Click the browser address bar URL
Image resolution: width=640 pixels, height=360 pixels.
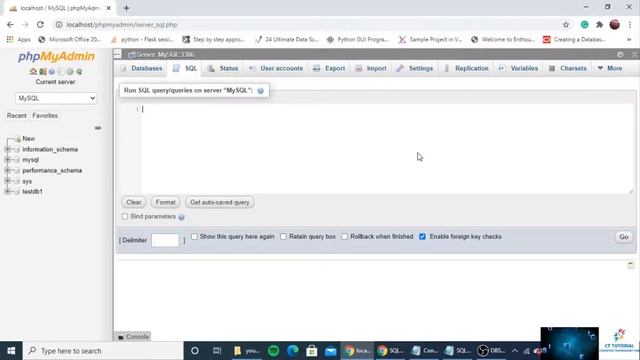[x=122, y=25]
